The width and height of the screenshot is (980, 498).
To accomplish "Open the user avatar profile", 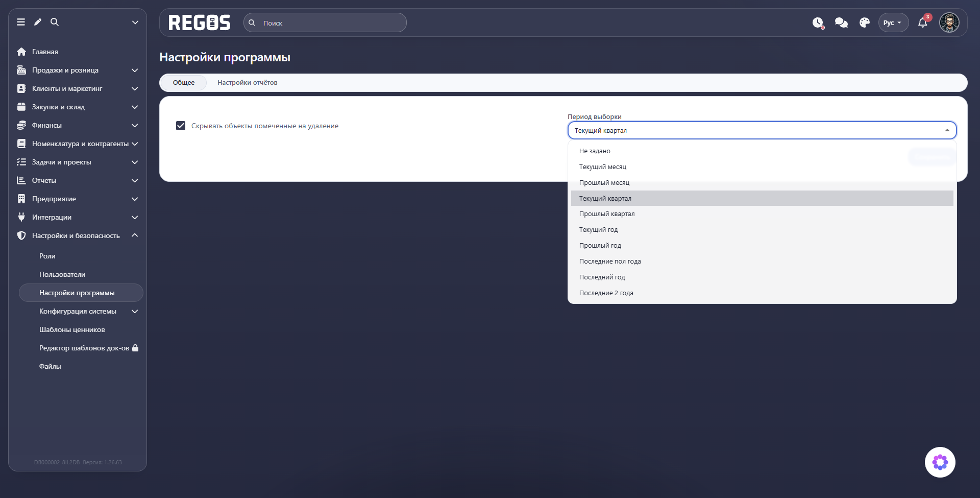I will click(949, 23).
